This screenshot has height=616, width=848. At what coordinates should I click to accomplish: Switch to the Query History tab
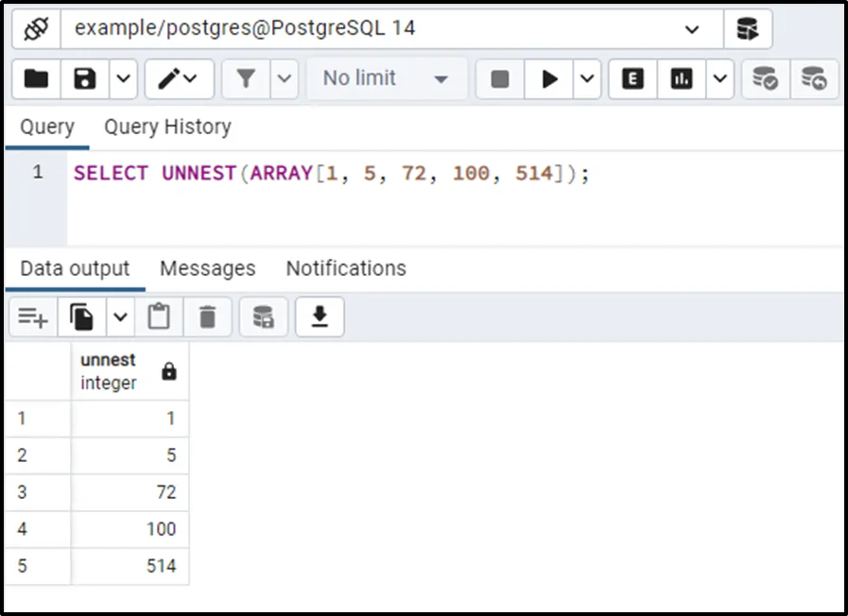pos(167,127)
